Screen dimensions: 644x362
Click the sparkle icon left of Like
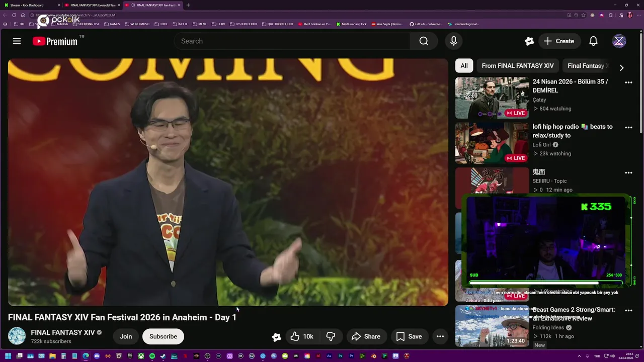coord(276,337)
